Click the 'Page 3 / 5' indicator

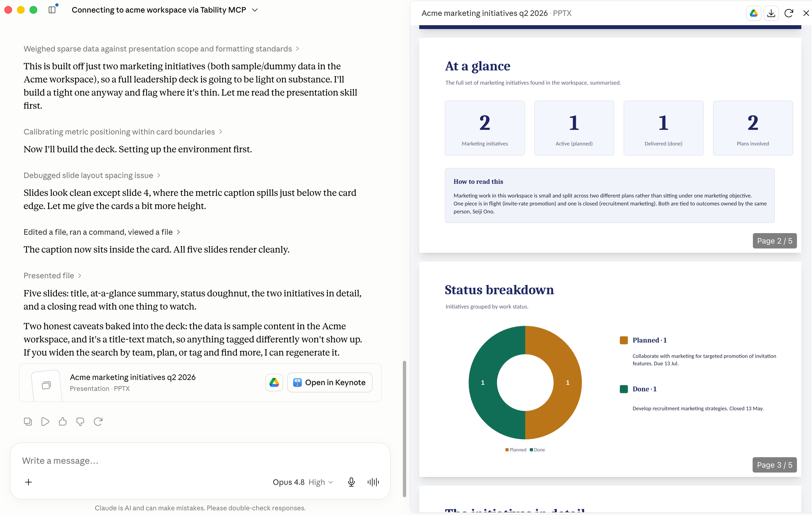(x=775, y=465)
